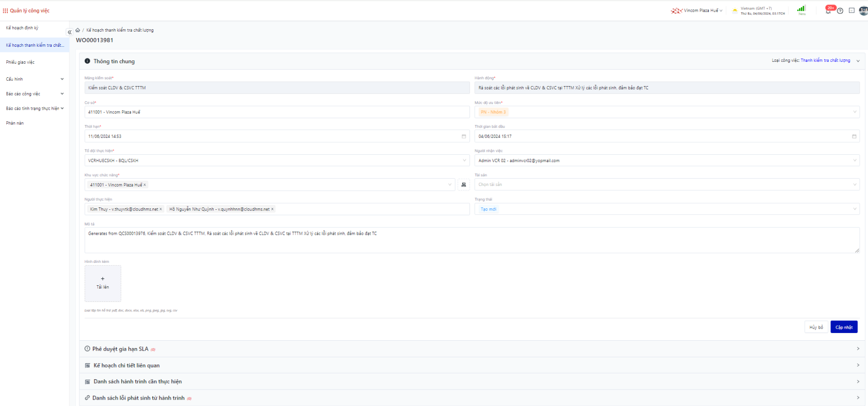The height and width of the screenshot is (406, 868).
Task: Click the area tree icon next to Khu vực chức năng
Action: (464, 185)
